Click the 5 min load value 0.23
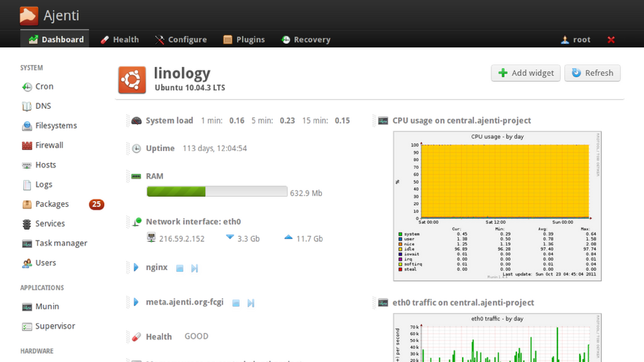Viewport: 644px width, 362px height. [x=287, y=121]
